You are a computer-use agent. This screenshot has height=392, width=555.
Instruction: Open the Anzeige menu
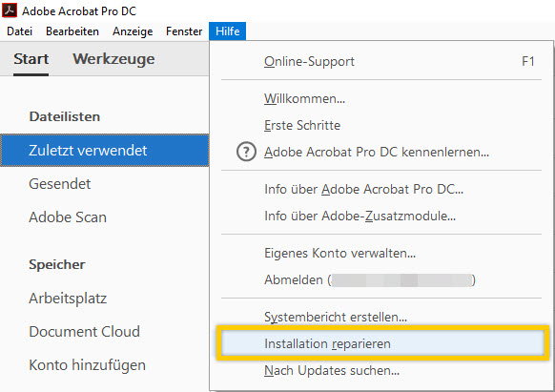[x=133, y=31]
